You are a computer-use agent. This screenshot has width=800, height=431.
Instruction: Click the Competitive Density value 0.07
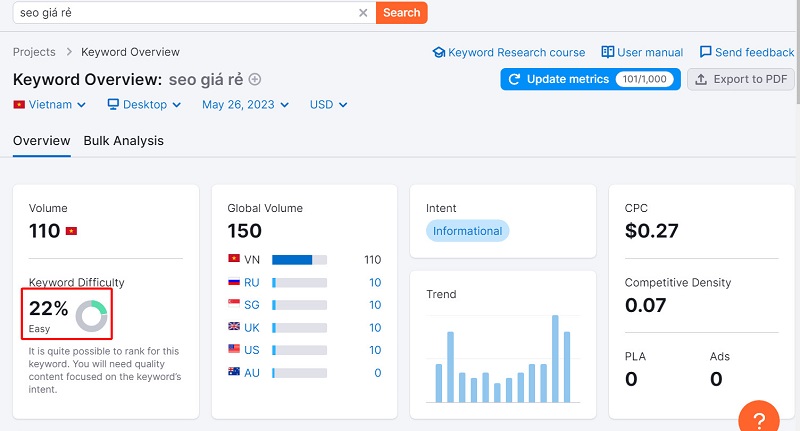[645, 306]
